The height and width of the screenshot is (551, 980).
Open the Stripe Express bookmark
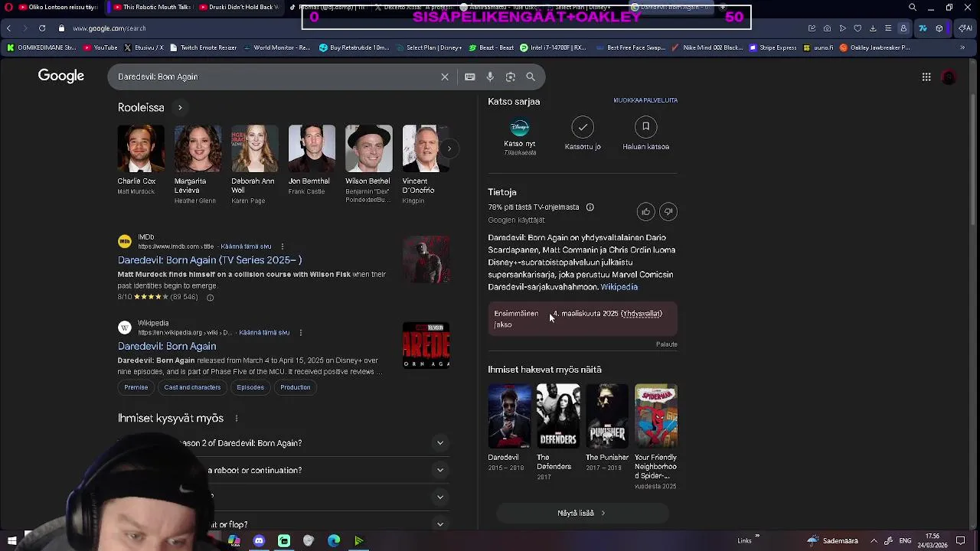(x=773, y=47)
